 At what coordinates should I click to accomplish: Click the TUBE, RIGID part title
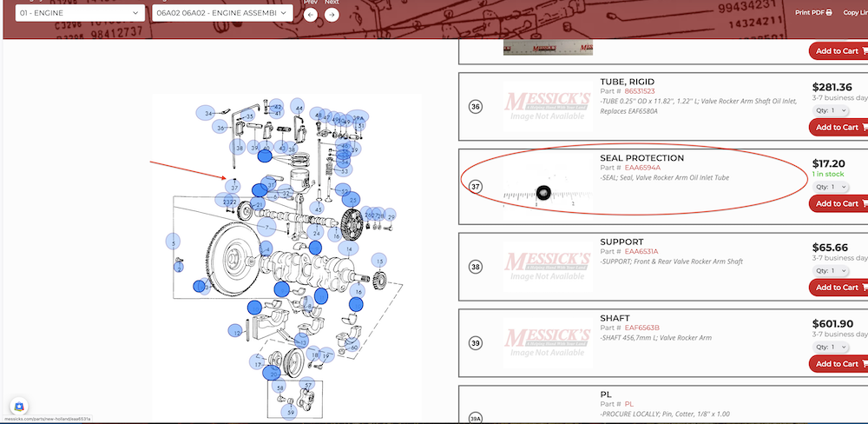click(x=628, y=82)
